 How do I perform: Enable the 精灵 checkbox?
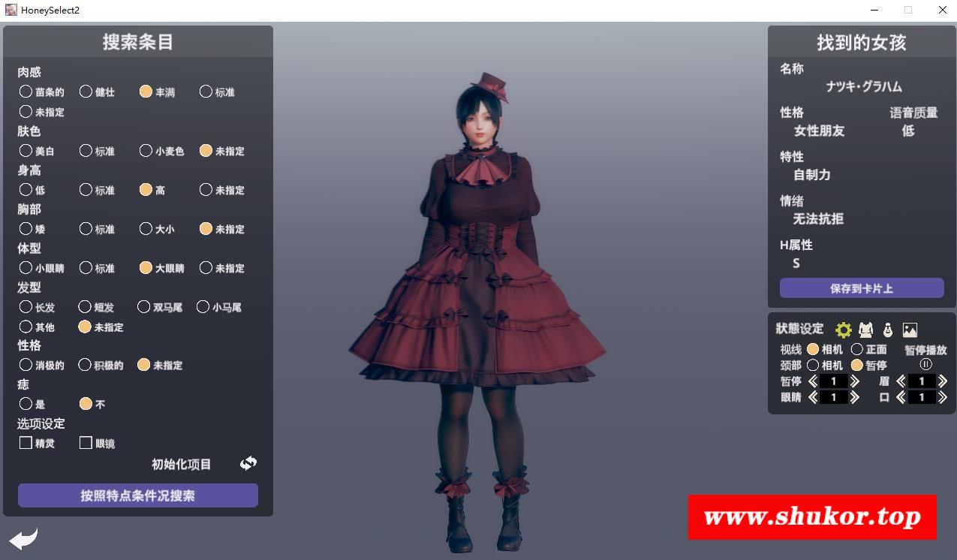pyautogui.click(x=26, y=443)
